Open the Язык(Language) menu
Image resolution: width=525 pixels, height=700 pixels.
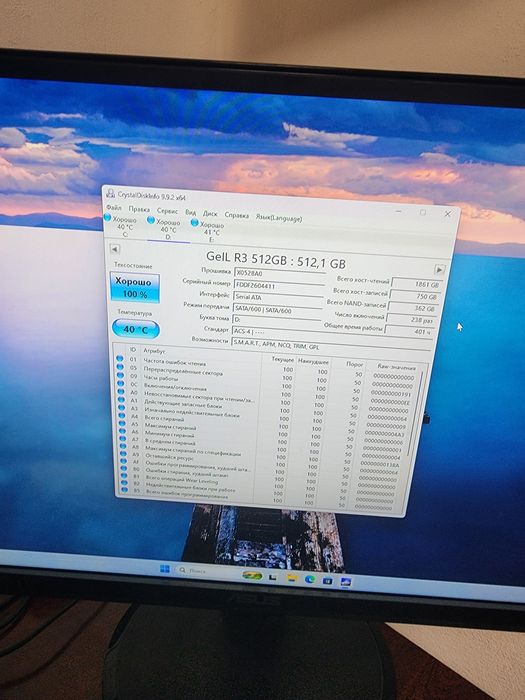coord(279,217)
